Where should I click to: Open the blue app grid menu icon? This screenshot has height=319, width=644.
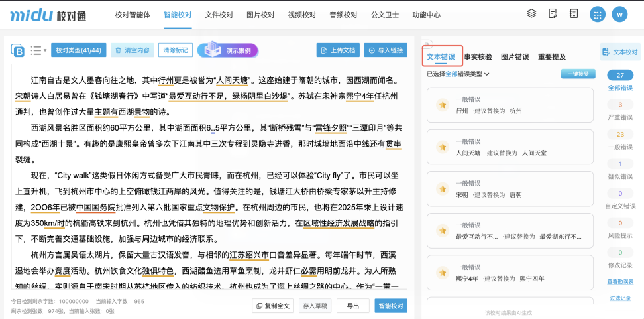click(x=598, y=15)
